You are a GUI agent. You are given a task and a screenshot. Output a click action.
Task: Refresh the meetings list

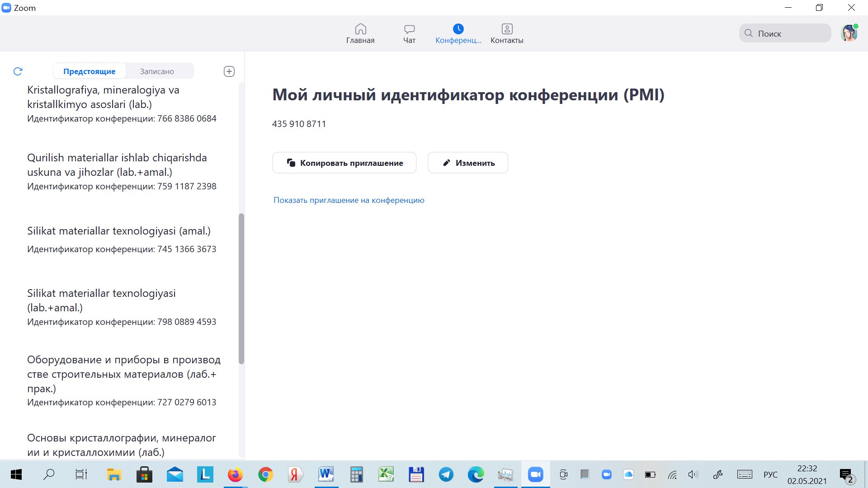point(18,71)
